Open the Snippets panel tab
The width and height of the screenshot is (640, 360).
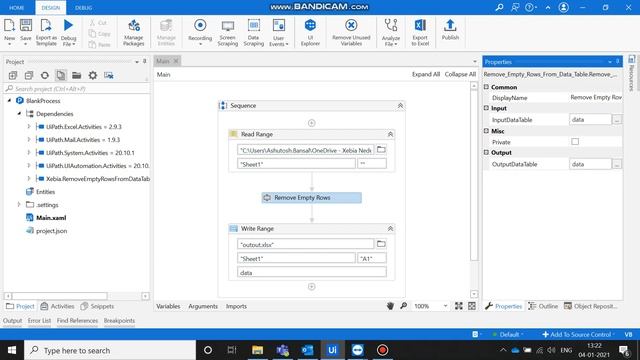click(x=97, y=306)
